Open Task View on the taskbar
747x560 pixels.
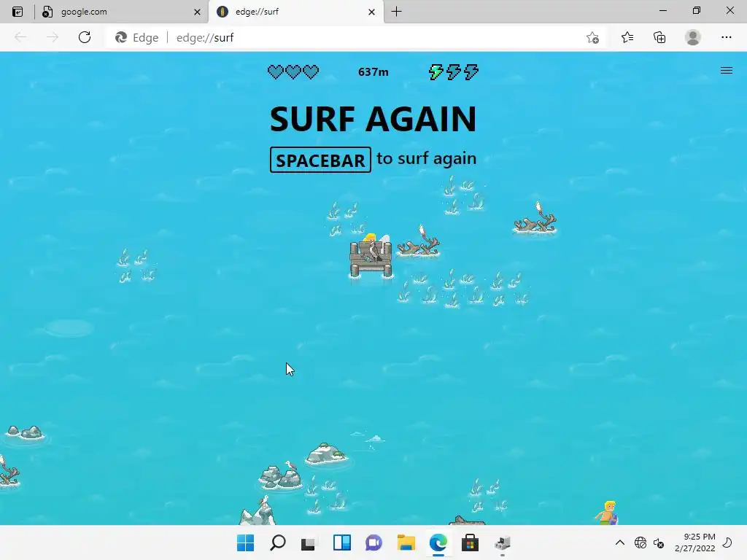point(309,542)
